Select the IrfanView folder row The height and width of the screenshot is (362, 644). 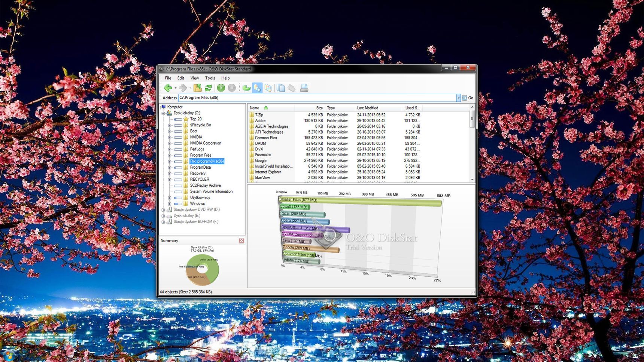[x=335, y=178]
